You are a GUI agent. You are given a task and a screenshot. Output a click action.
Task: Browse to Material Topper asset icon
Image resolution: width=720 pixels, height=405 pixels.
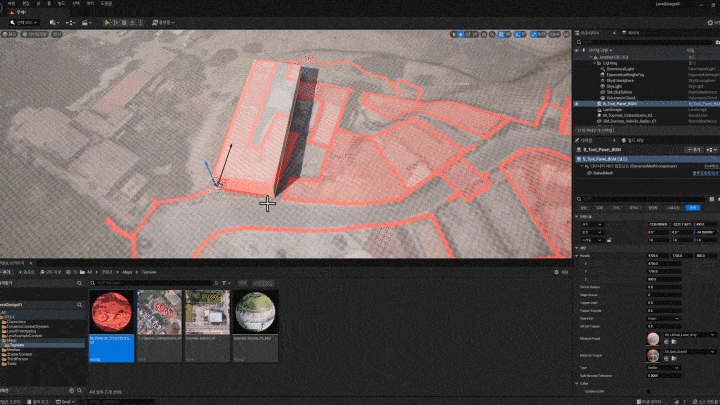(x=674, y=359)
